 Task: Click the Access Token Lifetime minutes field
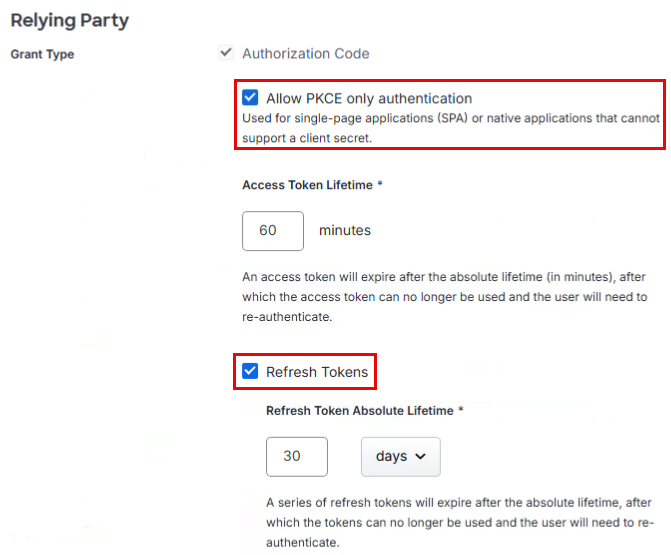coord(273,230)
